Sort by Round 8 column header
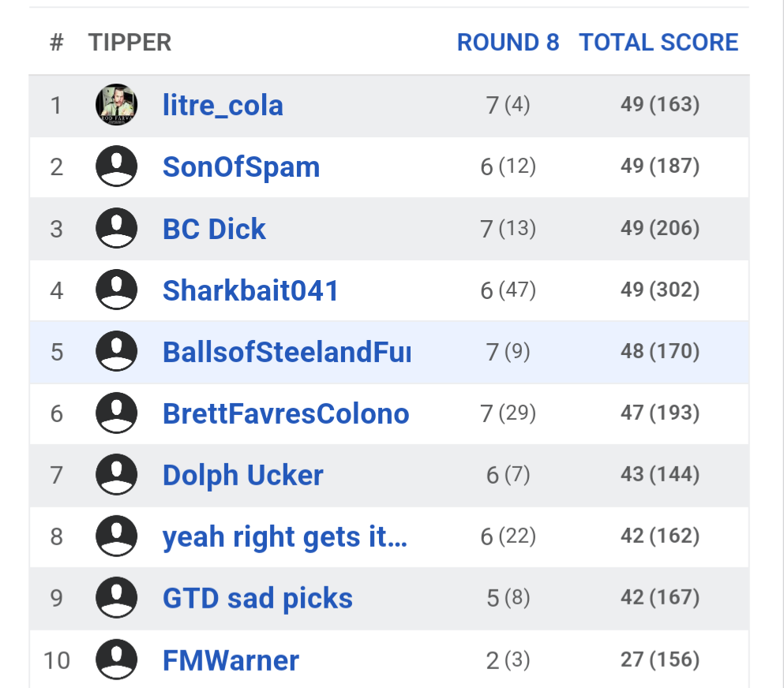The width and height of the screenshot is (784, 688). (x=508, y=43)
